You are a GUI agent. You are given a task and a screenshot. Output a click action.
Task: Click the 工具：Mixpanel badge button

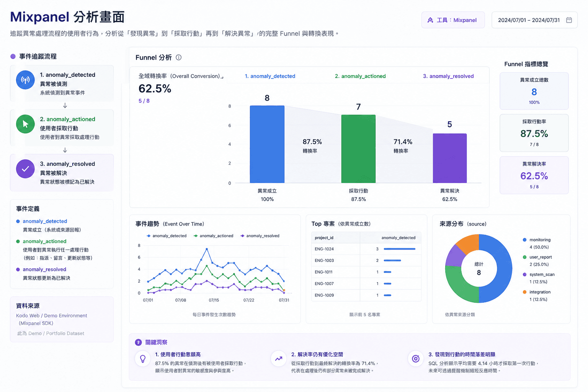point(453,20)
